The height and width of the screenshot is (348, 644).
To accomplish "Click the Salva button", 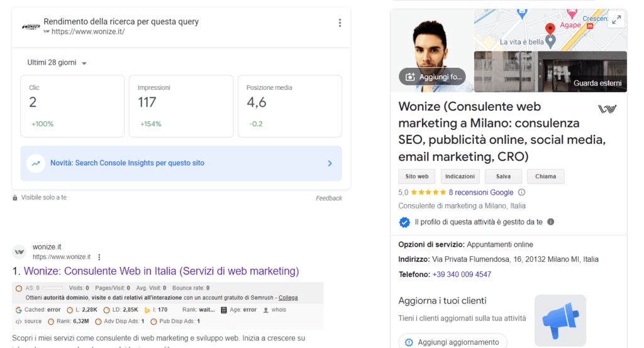I will [503, 177].
